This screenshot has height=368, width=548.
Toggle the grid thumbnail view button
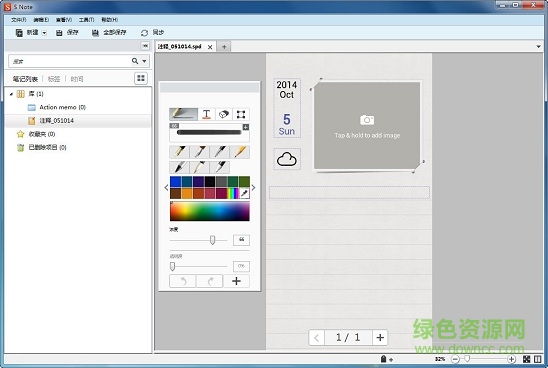[141, 78]
